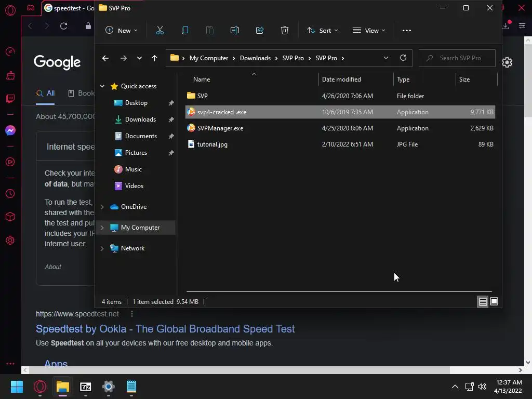Select the speedtest browser tab

(x=69, y=8)
